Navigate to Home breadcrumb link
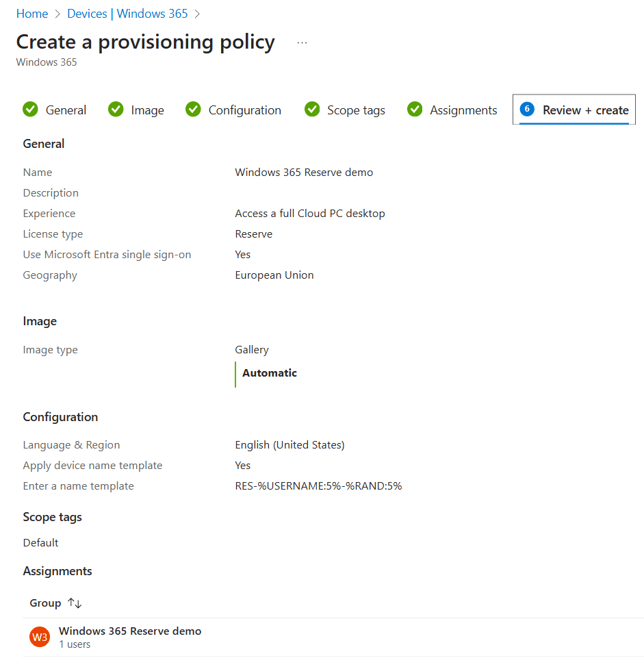 pyautogui.click(x=32, y=14)
